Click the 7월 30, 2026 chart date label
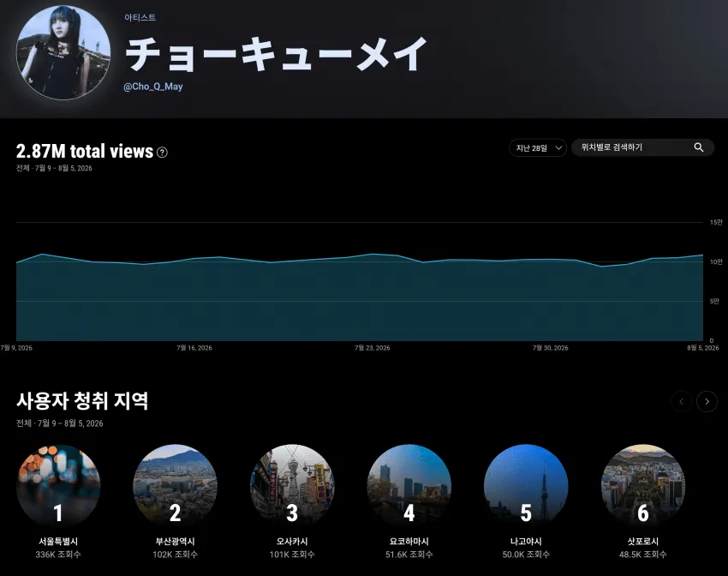728x576 pixels. point(550,348)
